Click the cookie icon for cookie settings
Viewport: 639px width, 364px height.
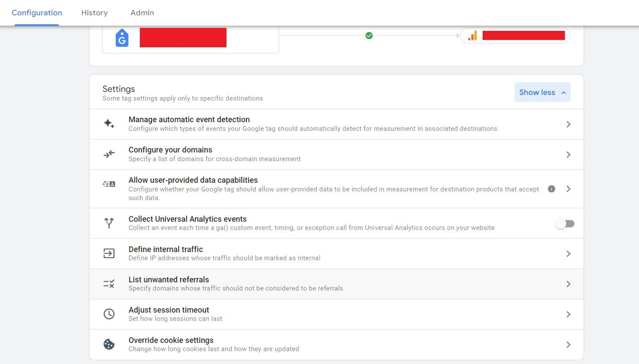coord(109,344)
